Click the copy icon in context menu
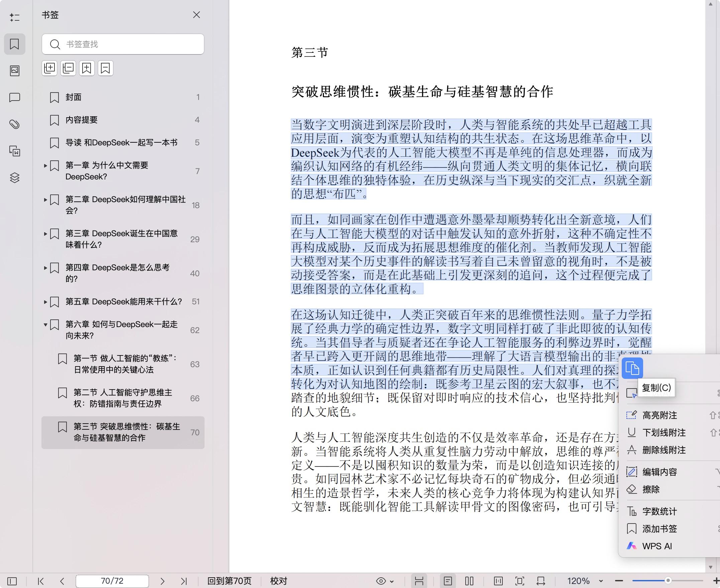Viewport: 720px width, 588px height. tap(632, 368)
